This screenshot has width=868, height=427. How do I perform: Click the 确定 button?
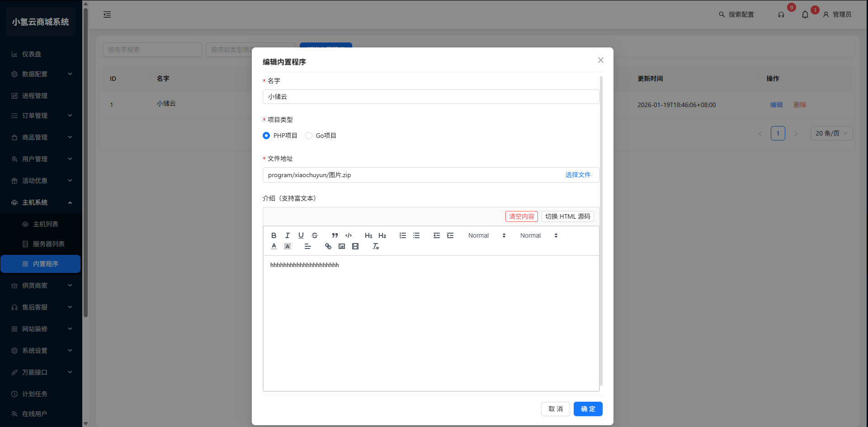tap(588, 409)
